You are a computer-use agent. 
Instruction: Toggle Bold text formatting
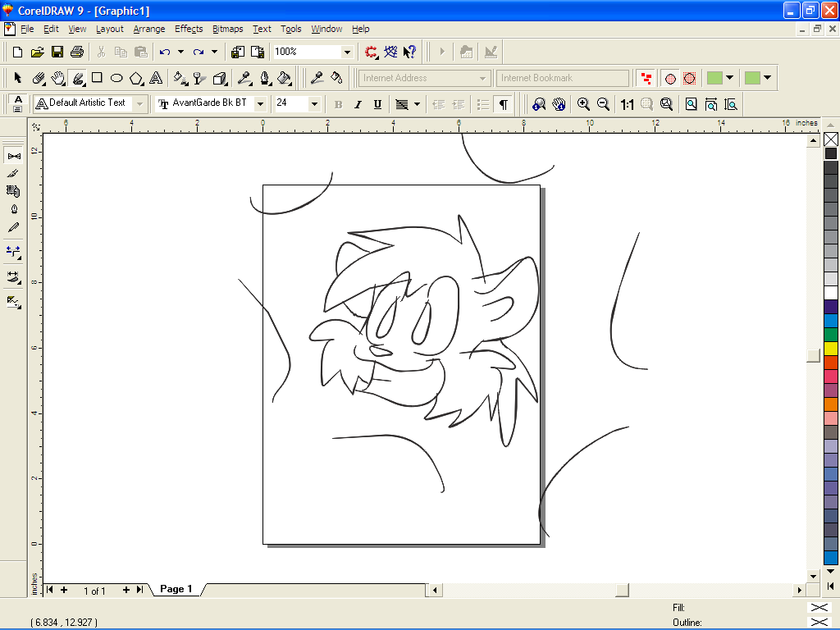click(x=338, y=104)
